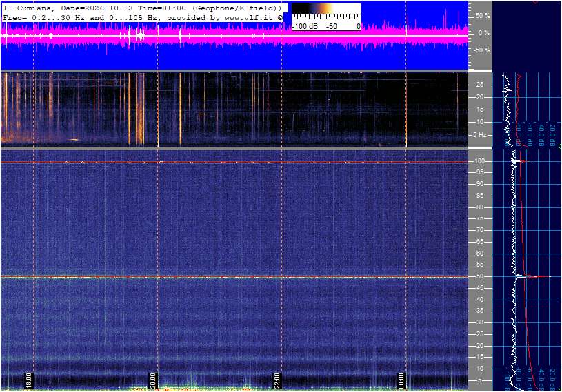Click the 65 Hz axis label
This screenshot has width=562, height=392.
pos(479,242)
